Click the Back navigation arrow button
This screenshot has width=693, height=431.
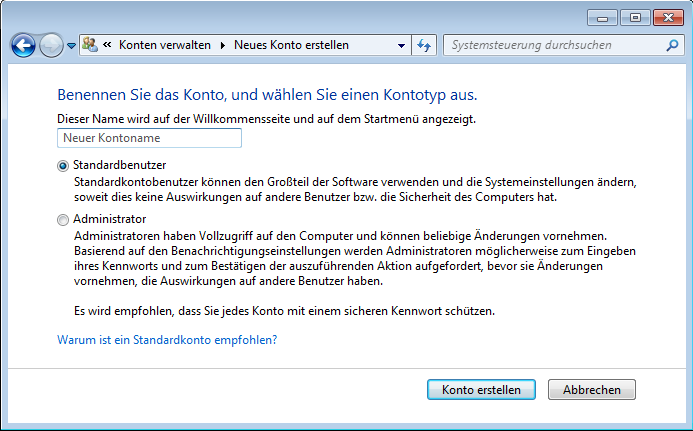coord(23,45)
